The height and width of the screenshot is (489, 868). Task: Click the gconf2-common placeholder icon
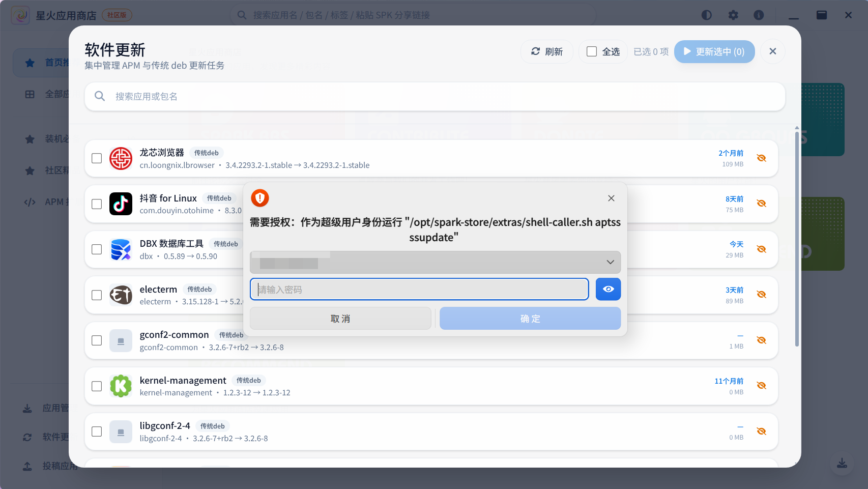(121, 340)
